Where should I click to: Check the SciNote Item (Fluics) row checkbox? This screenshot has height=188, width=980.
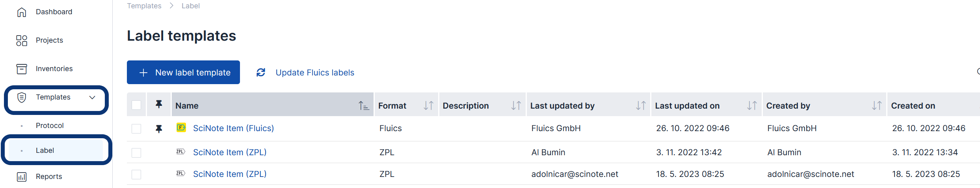tap(136, 129)
